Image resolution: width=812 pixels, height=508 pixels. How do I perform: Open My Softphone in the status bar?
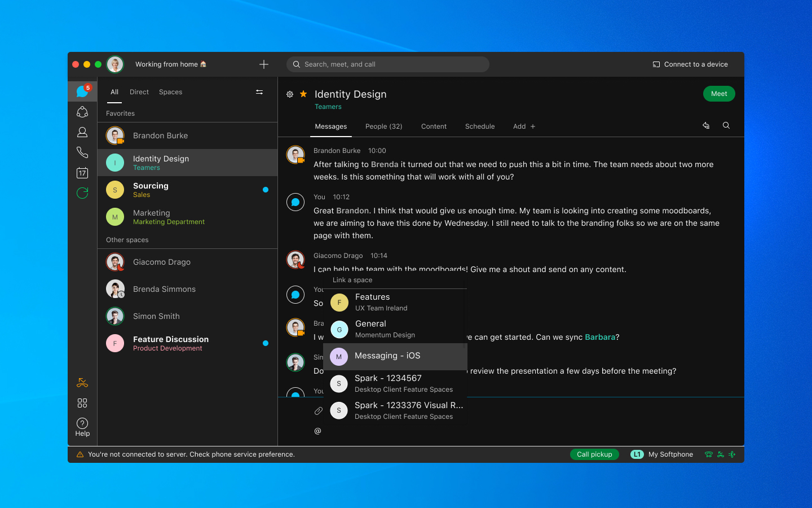click(x=670, y=454)
